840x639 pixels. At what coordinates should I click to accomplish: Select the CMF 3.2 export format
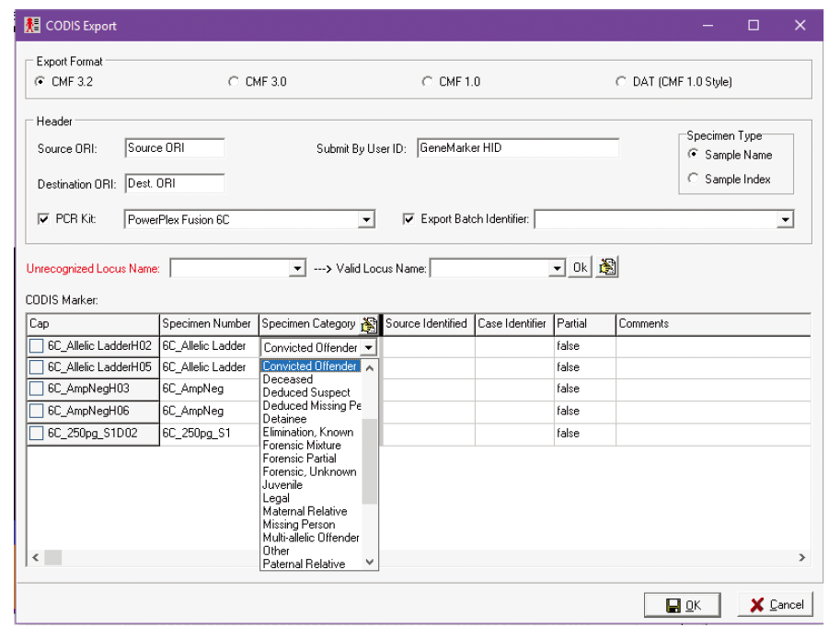coord(40,81)
